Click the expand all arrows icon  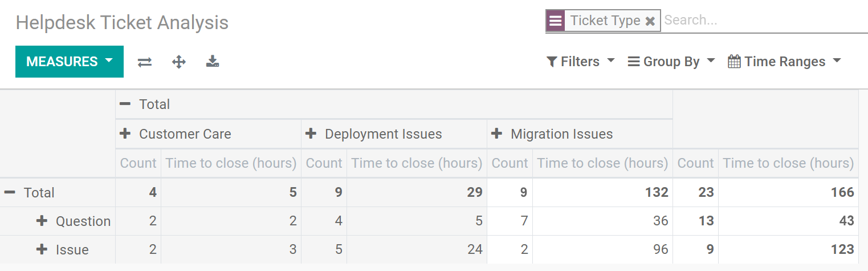pyautogui.click(x=179, y=62)
